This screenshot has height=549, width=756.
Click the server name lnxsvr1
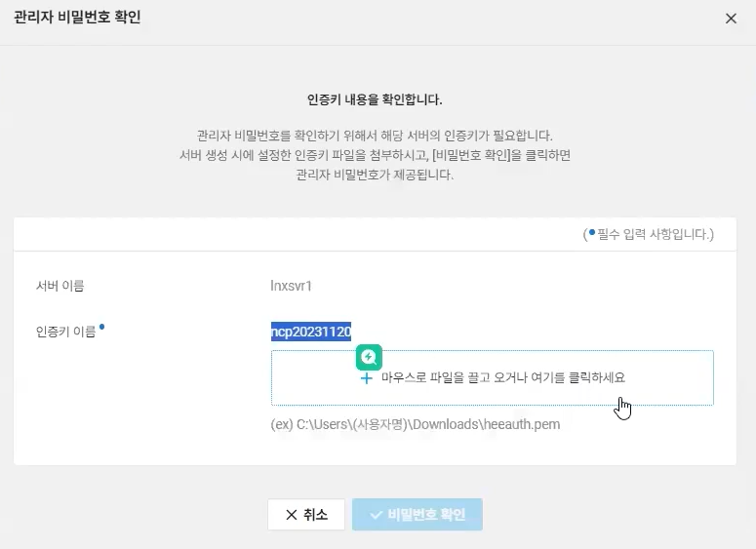click(291, 286)
